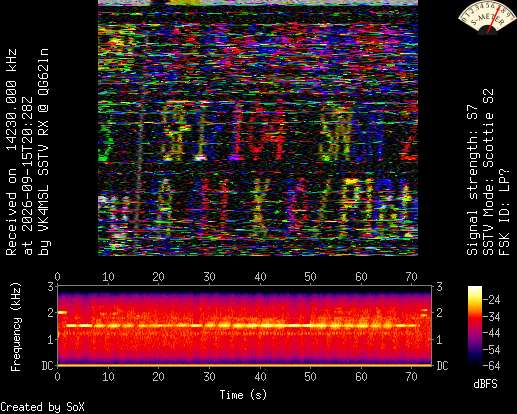Click the '50' tick on the bottom time axis
Screen dimensions: 517x414
click(310, 377)
